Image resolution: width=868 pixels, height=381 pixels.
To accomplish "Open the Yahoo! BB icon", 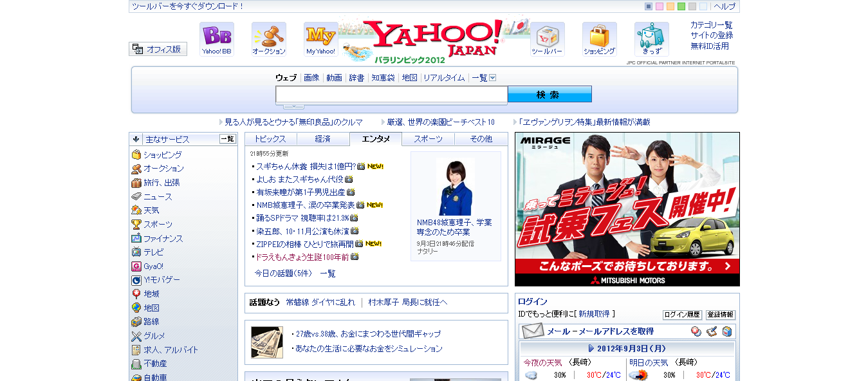I will pos(217,39).
